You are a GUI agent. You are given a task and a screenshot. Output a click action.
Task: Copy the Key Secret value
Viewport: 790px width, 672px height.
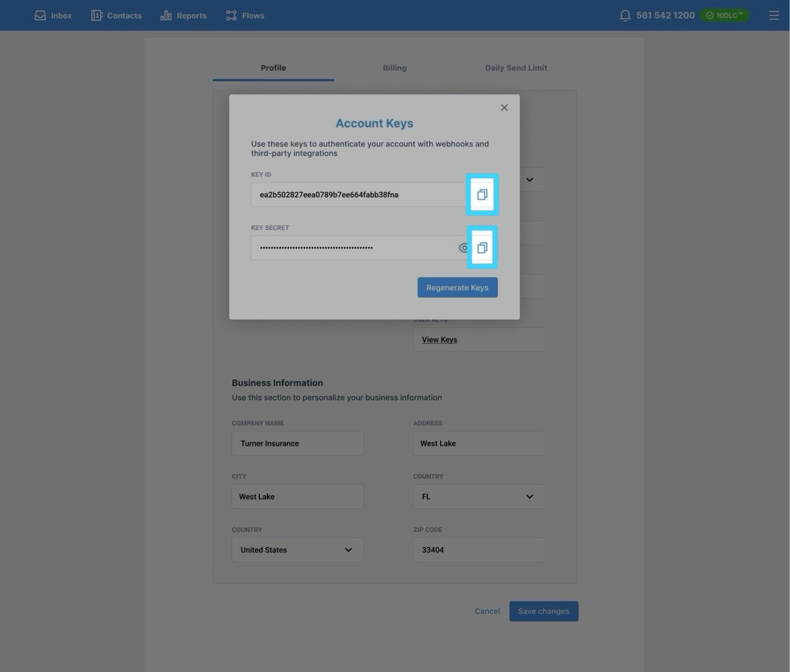point(482,248)
